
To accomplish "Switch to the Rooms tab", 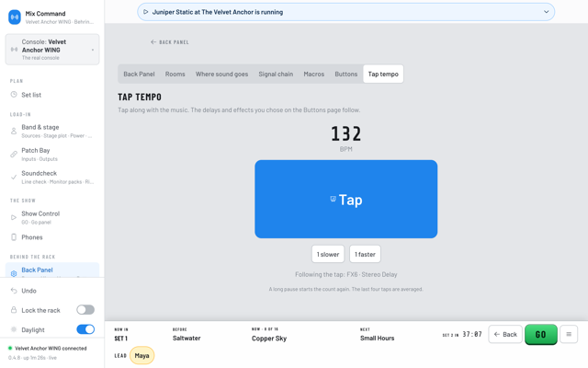I will pyautogui.click(x=175, y=74).
